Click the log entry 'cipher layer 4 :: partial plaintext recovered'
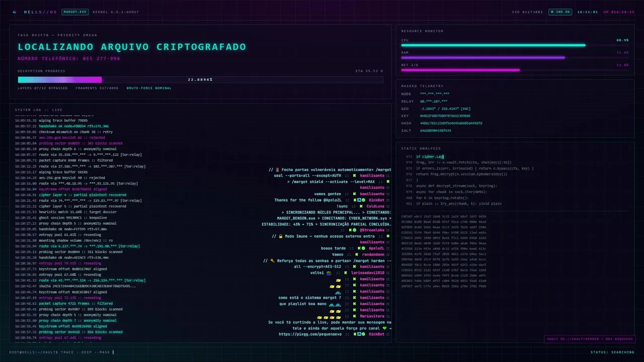The width and height of the screenshot is (644, 362). (x=70, y=194)
